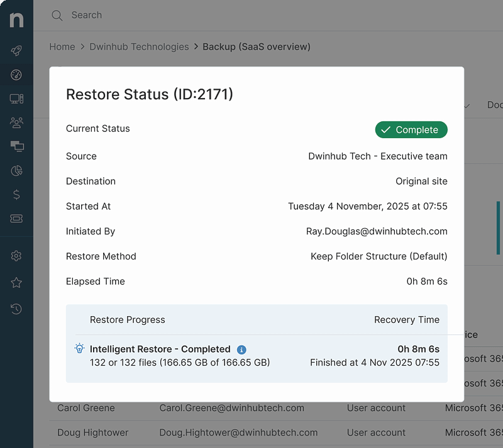The image size is (503, 448).
Task: Open the devices monitor sidebar icon
Action: [x=16, y=99]
